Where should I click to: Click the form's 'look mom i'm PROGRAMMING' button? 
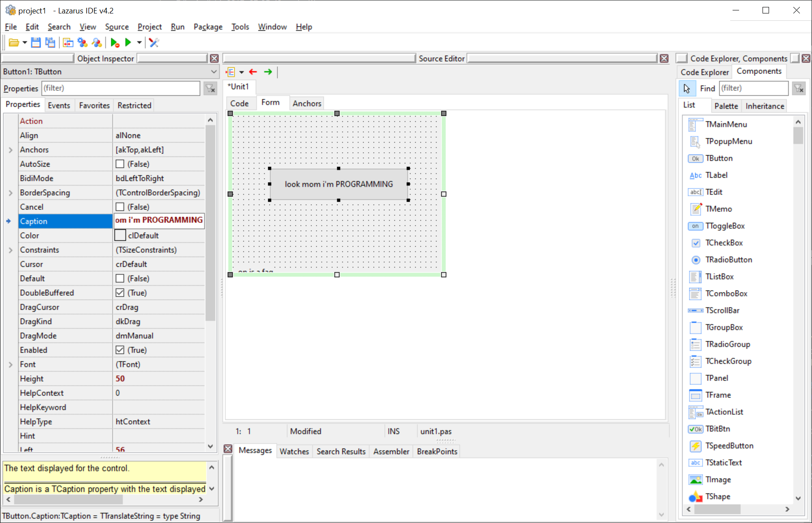pos(339,184)
